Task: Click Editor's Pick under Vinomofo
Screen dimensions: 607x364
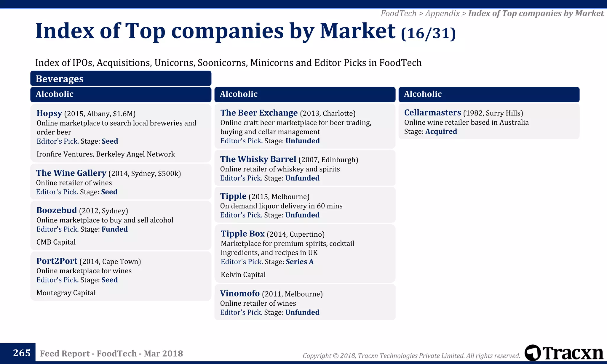Action: [241, 312]
